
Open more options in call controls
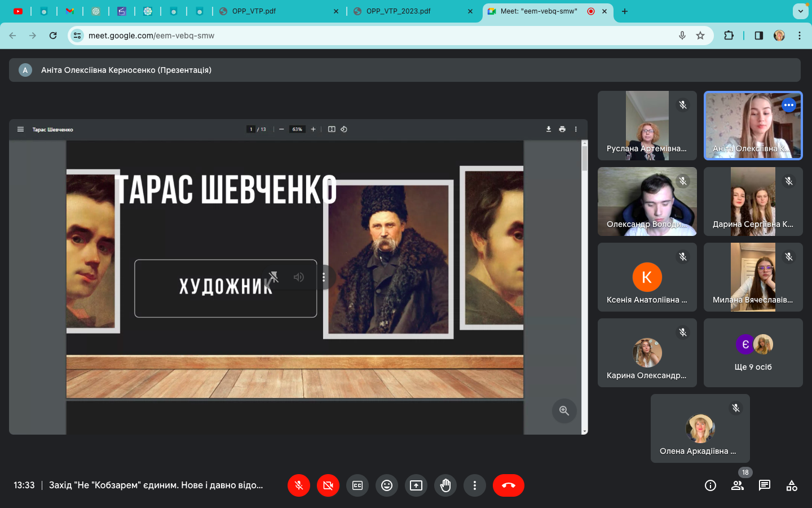[x=475, y=485]
